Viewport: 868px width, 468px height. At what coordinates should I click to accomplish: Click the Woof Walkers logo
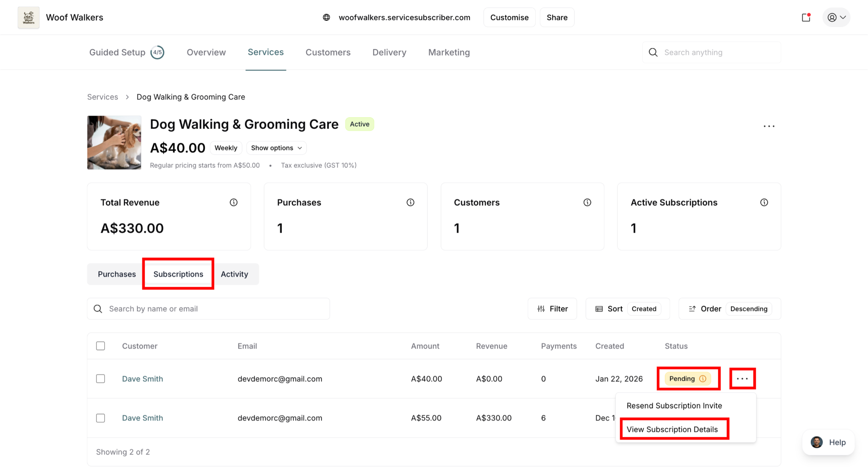pyautogui.click(x=28, y=17)
